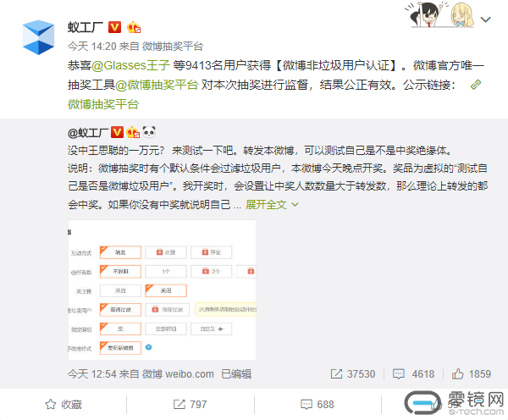
Task: Open the green link icon after 公示链接
Action: [x=475, y=85]
